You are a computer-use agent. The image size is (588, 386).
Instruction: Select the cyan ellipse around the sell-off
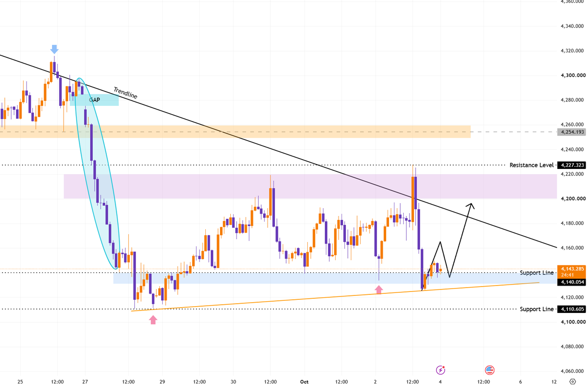(97, 173)
